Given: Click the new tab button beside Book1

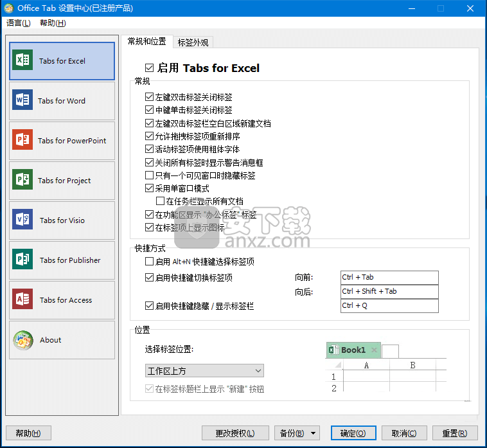Looking at the screenshot, I should pyautogui.click(x=390, y=352).
